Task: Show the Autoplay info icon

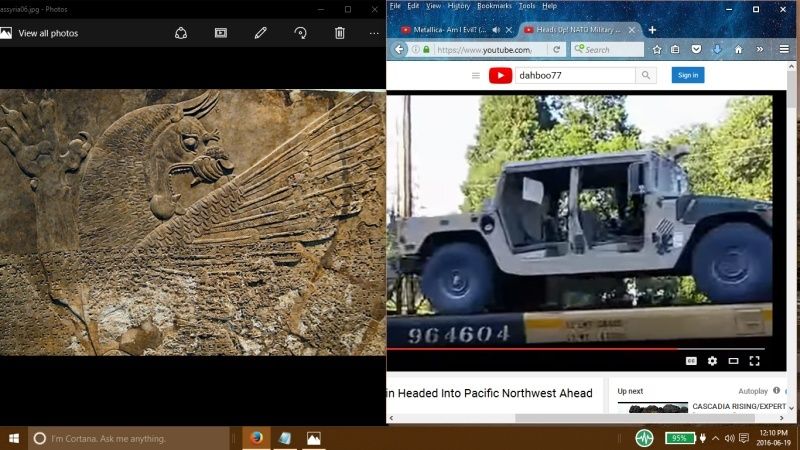Action: click(x=776, y=390)
